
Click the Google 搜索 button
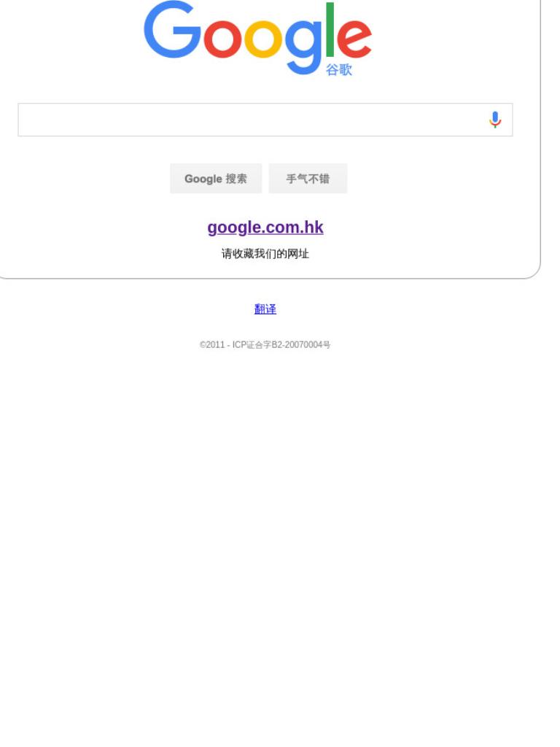click(x=216, y=179)
